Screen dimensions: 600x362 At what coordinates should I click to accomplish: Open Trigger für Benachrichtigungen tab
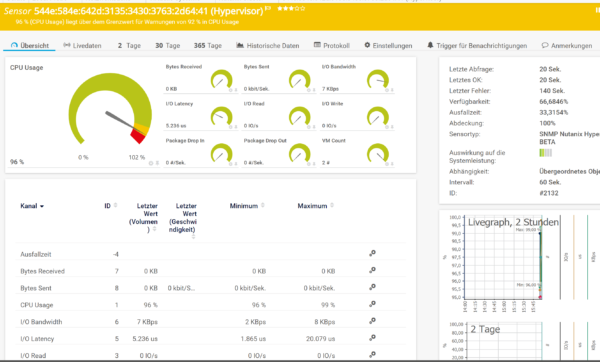coord(477,46)
